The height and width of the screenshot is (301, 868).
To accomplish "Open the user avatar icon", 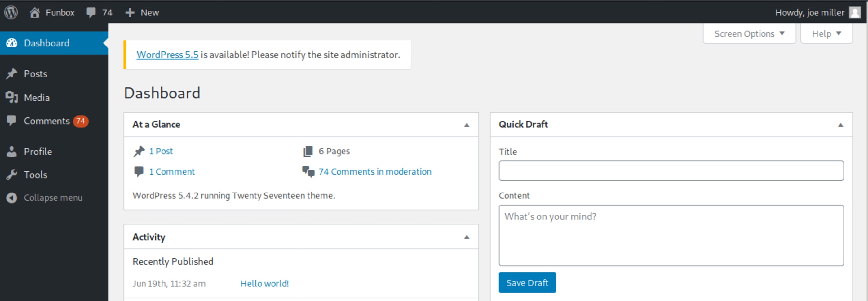I will pos(855,12).
